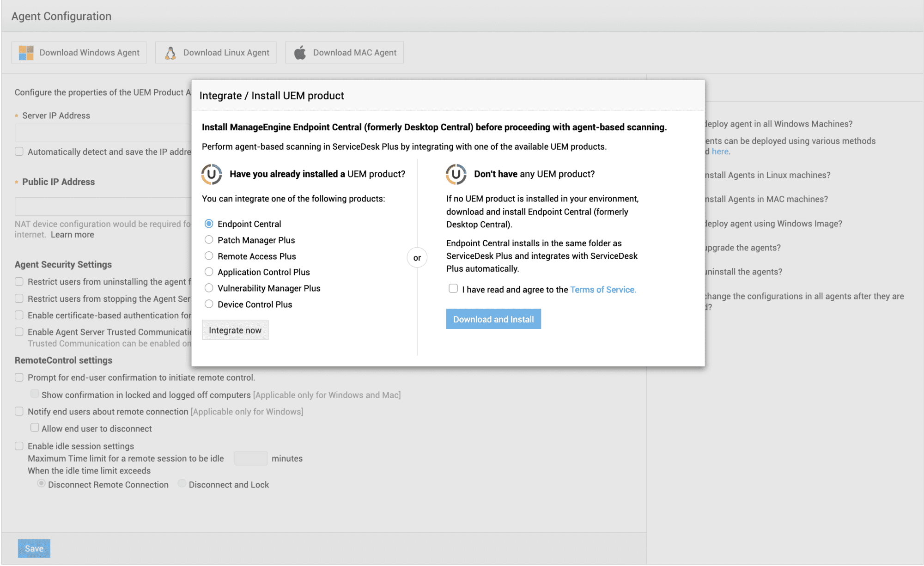Click the idle session minutes input field

click(250, 458)
